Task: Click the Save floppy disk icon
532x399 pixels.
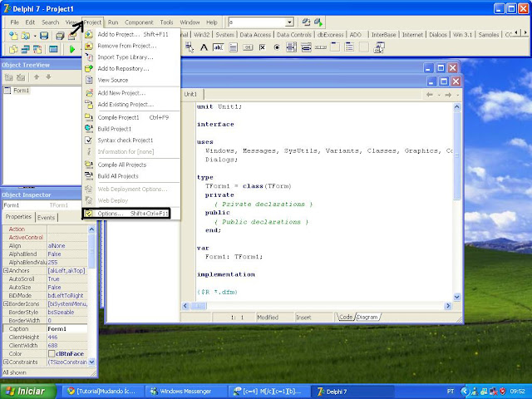Action: pos(44,35)
